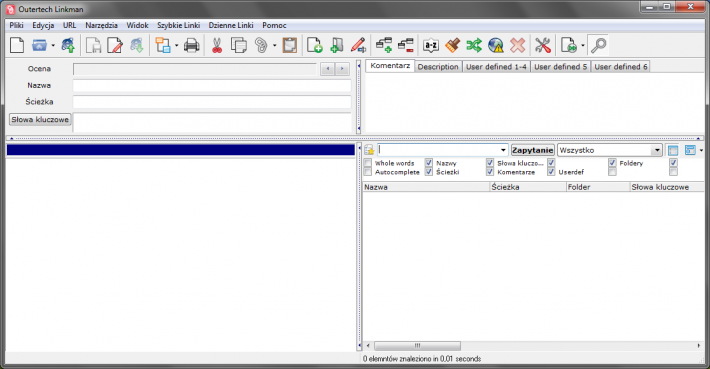This screenshot has width=710, height=369.
Task: Click the globe with warning icon
Action: pos(496,45)
